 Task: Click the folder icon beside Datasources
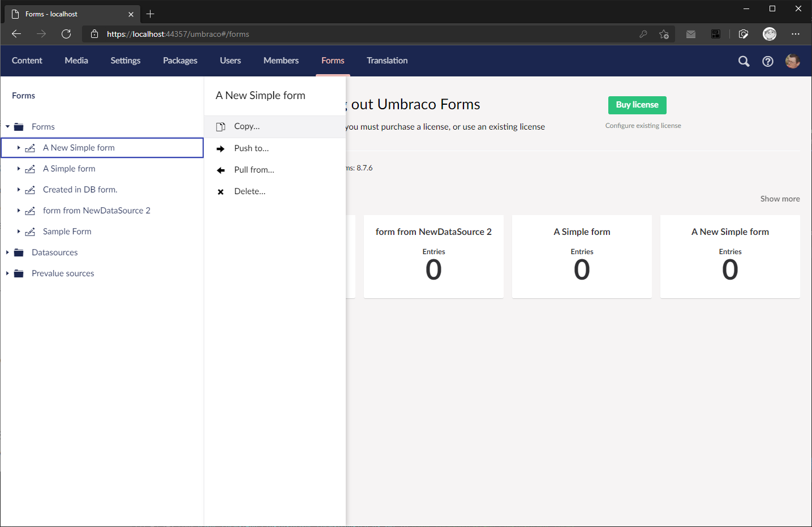(19, 252)
